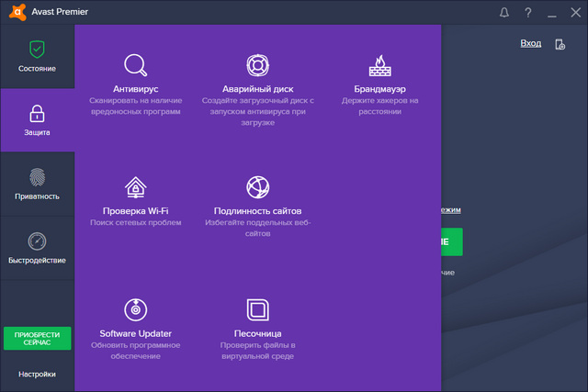This screenshot has width=588, height=392.
Task: Click the underlined режим link
Action: [x=451, y=210]
